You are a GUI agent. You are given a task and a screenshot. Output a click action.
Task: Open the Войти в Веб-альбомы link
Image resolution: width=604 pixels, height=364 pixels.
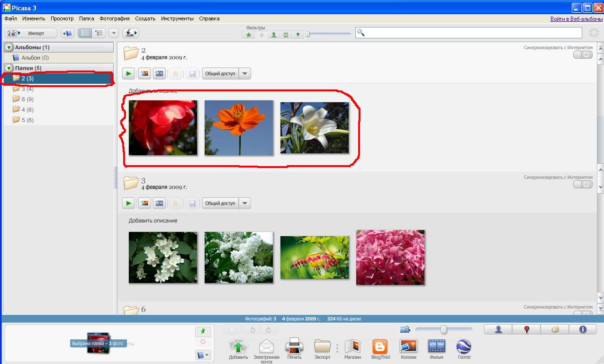tap(576, 19)
